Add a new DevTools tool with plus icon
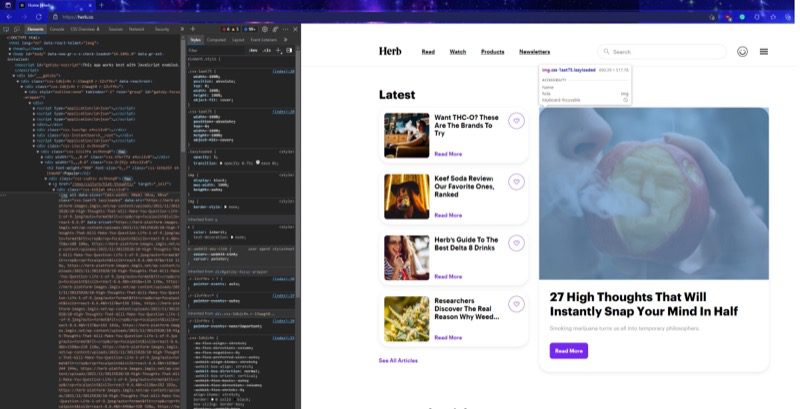 (192, 30)
